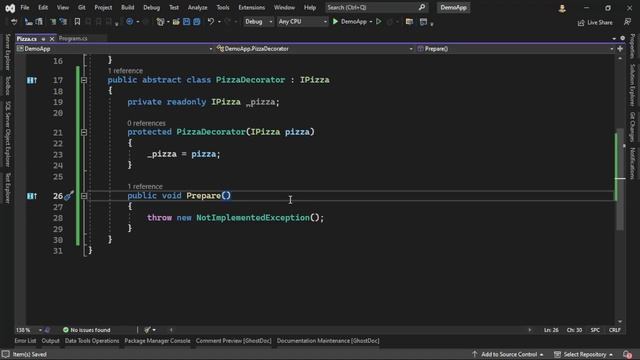Open the Output tab

point(51,341)
